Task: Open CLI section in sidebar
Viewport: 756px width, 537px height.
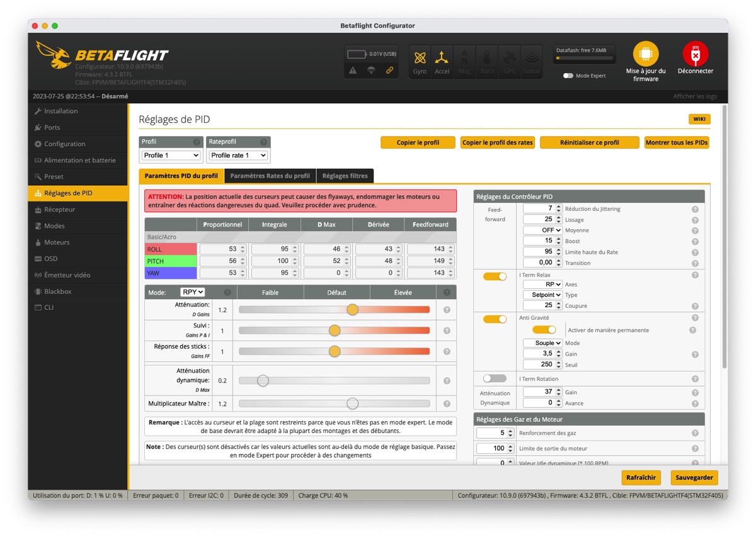Action: coord(77,308)
